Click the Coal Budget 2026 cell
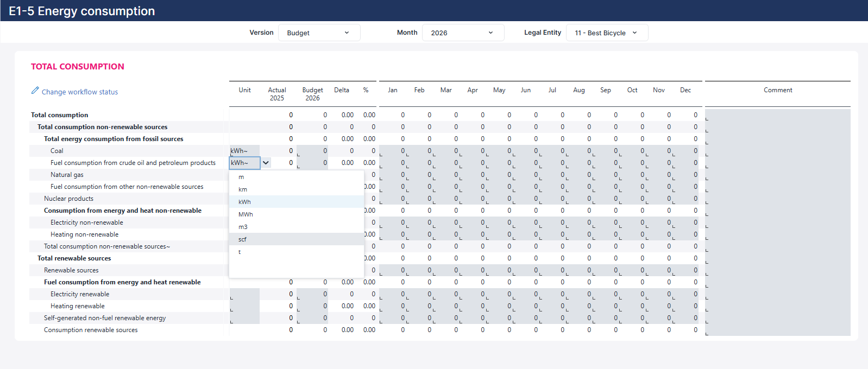Image resolution: width=868 pixels, height=369 pixels. pyautogui.click(x=312, y=151)
